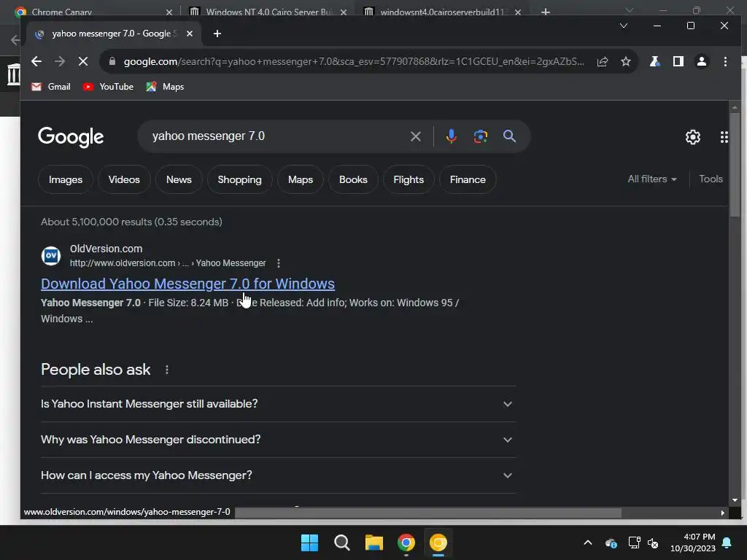The width and height of the screenshot is (747, 560).
Task: Filter results by Flights
Action: click(x=409, y=179)
